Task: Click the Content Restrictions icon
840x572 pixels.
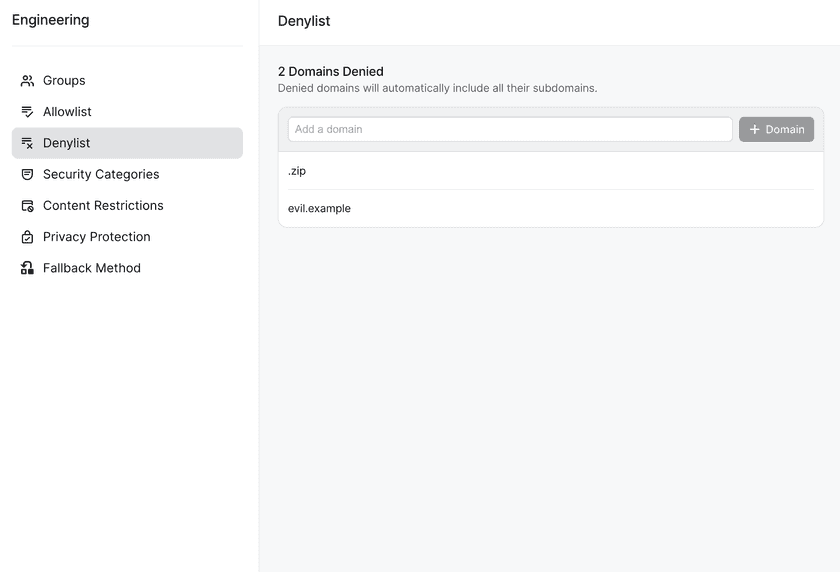Action: tap(27, 206)
